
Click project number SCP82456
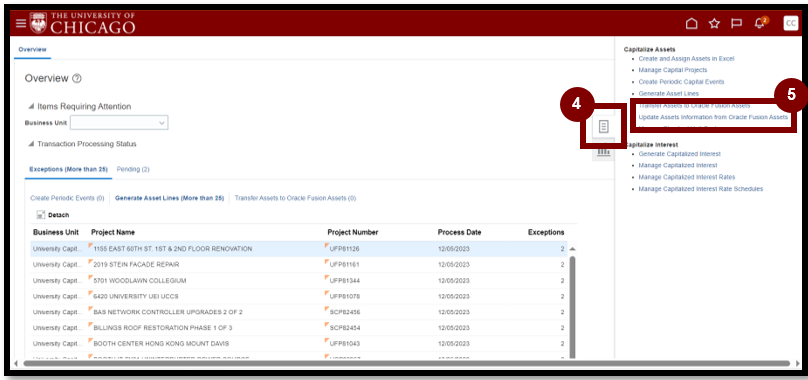point(344,312)
